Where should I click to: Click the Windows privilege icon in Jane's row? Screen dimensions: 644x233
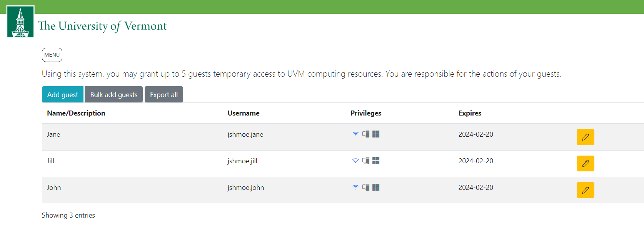(376, 134)
